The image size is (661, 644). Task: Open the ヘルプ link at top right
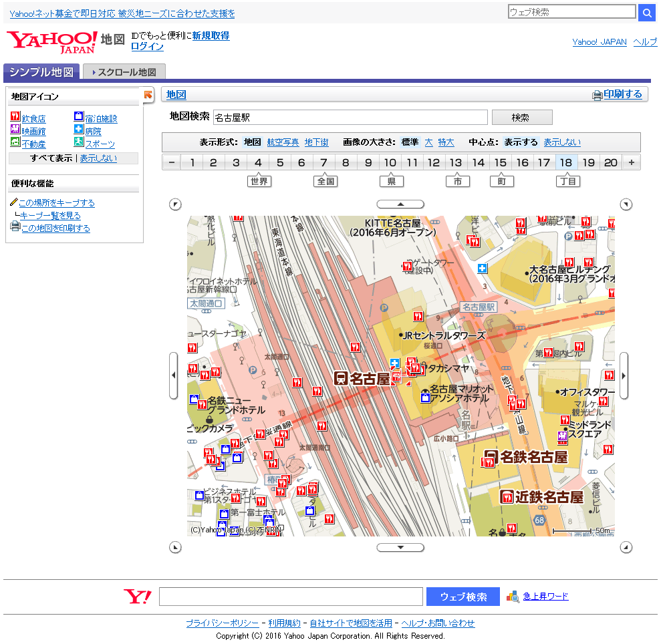pyautogui.click(x=644, y=41)
